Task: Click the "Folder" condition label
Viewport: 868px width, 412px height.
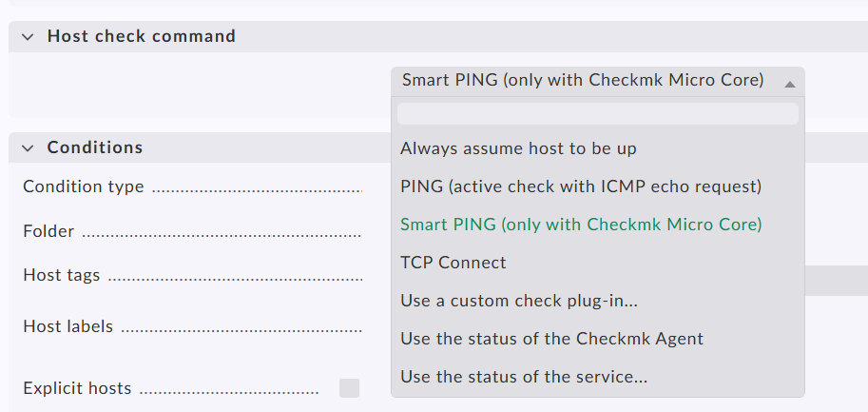Action: (48, 231)
